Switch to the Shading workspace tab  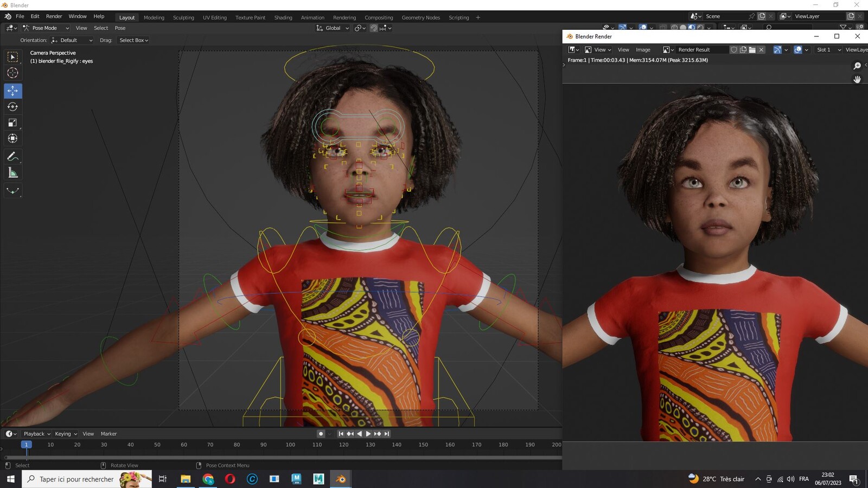[283, 17]
